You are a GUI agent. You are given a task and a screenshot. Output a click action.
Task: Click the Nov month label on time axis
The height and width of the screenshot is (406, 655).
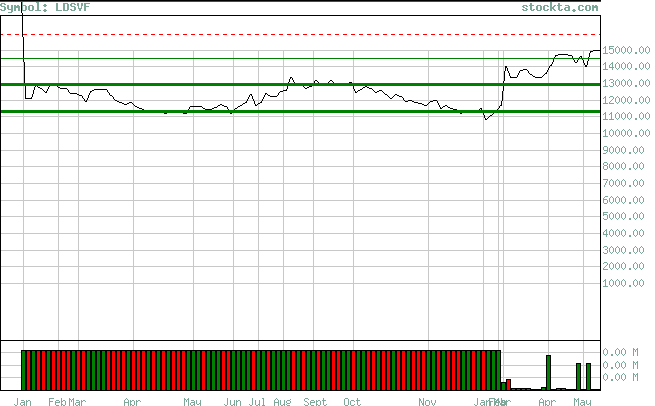(x=427, y=401)
